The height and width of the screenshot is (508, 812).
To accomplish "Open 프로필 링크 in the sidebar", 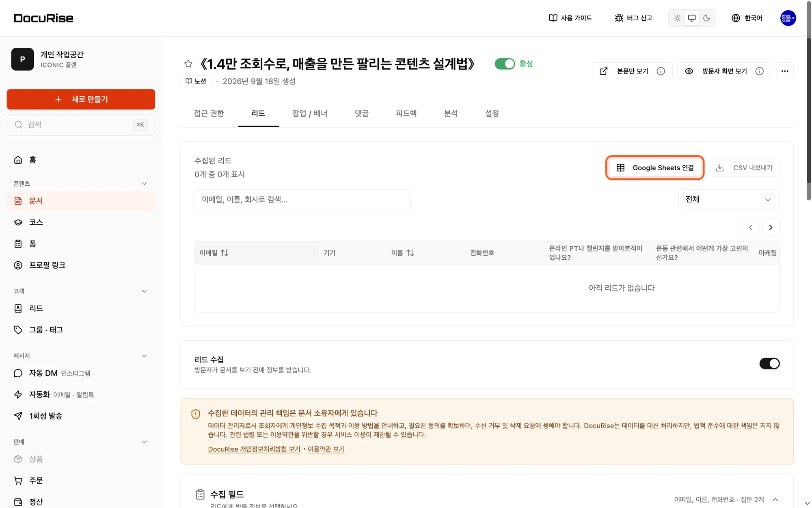I will (81, 265).
